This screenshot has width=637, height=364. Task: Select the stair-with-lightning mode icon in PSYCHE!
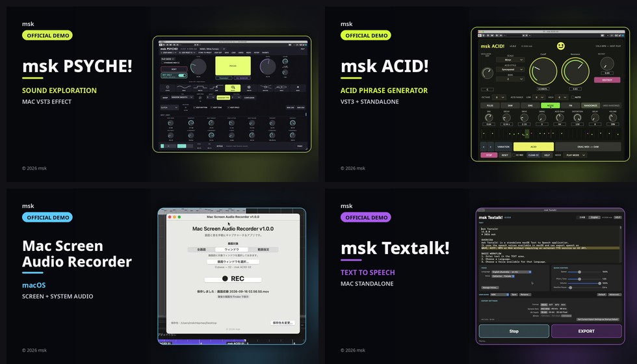(x=216, y=88)
